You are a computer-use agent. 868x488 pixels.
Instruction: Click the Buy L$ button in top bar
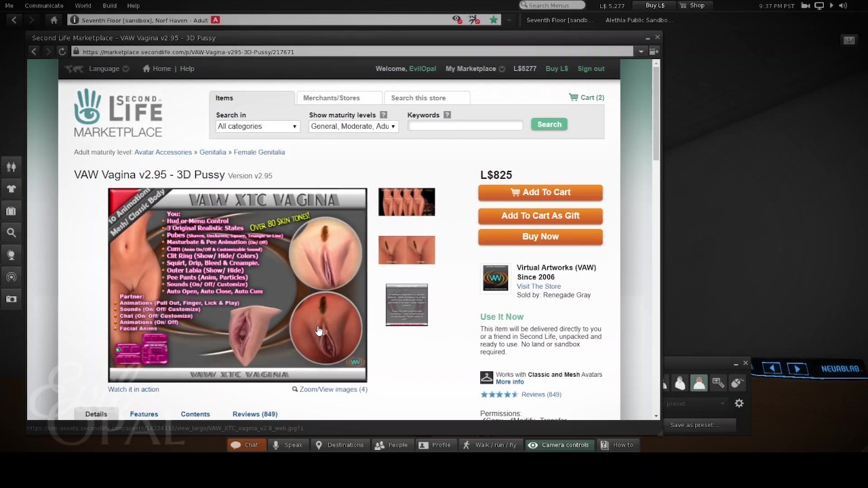(x=655, y=5)
